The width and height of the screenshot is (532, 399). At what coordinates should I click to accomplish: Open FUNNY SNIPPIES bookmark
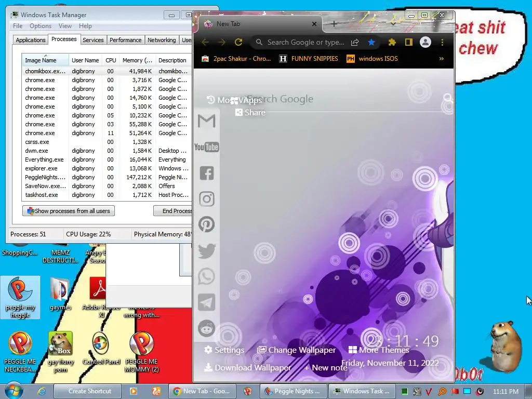[309, 59]
